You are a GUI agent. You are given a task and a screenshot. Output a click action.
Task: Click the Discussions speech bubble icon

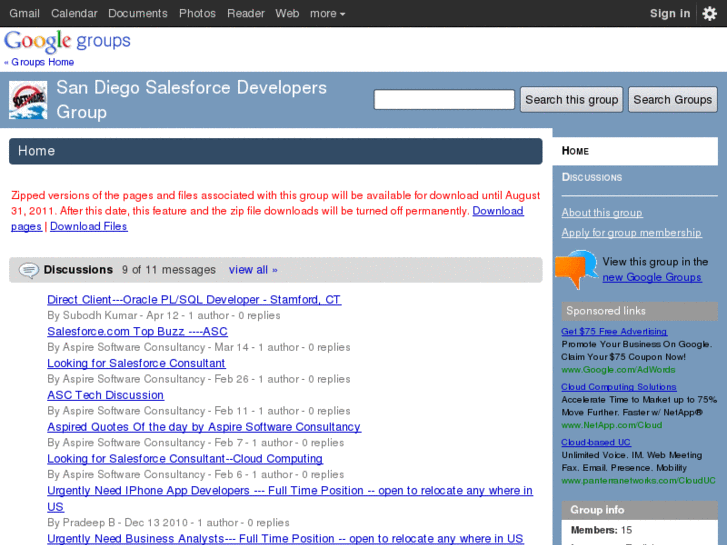coord(29,270)
